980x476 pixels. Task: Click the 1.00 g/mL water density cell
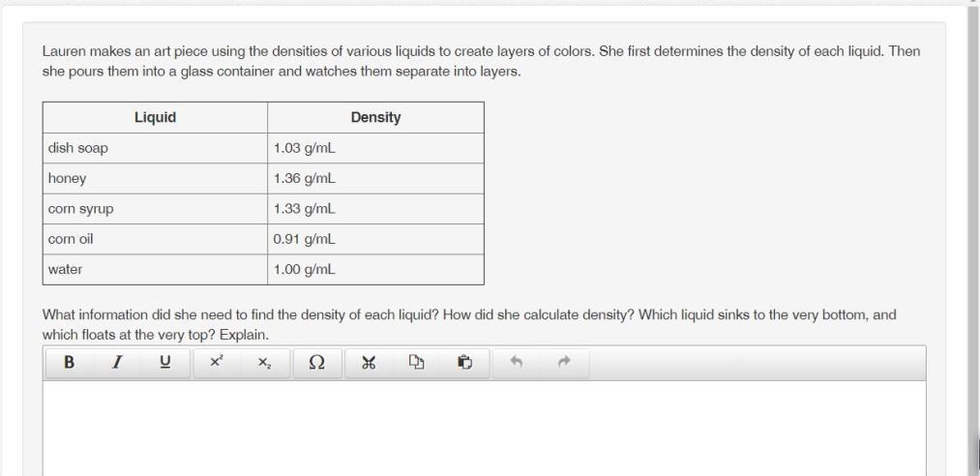click(x=375, y=270)
